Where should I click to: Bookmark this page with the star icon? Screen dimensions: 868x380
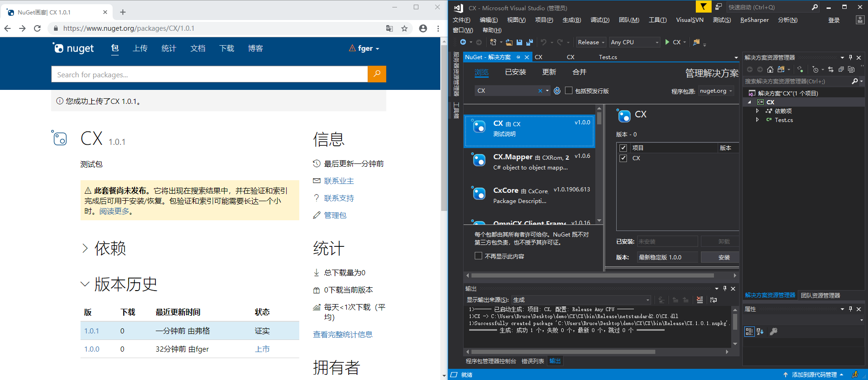tap(404, 28)
